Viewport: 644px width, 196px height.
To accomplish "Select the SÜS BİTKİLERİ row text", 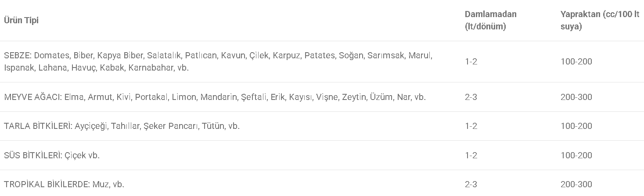I will point(52,155).
